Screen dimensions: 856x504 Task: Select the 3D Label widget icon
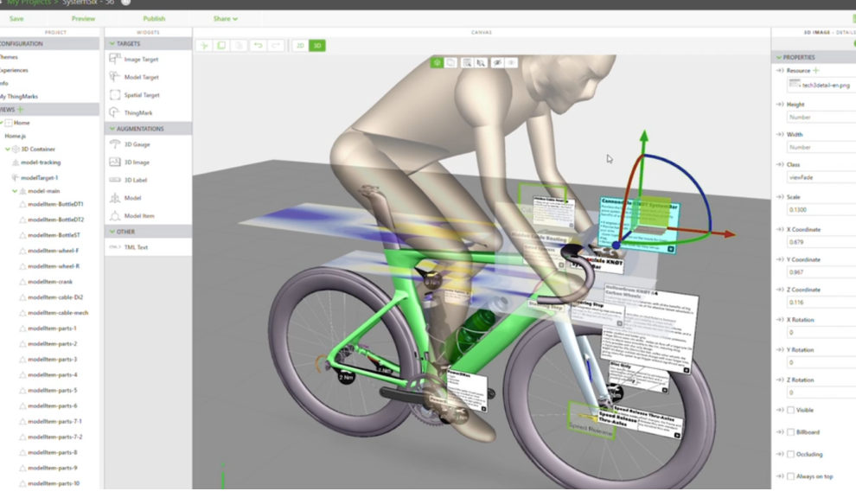pos(115,180)
